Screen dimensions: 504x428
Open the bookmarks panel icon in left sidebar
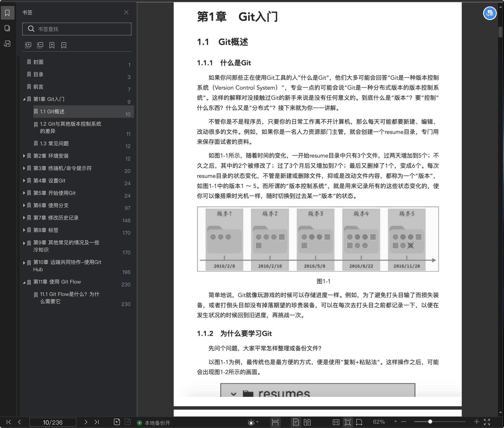[x=7, y=13]
